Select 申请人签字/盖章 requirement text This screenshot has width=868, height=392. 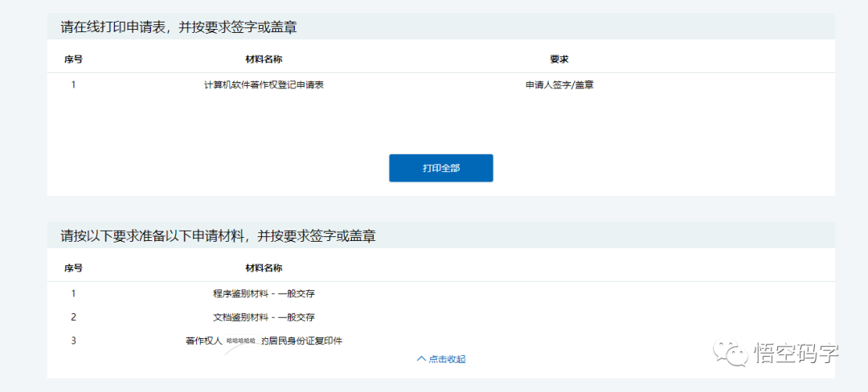[x=559, y=86]
